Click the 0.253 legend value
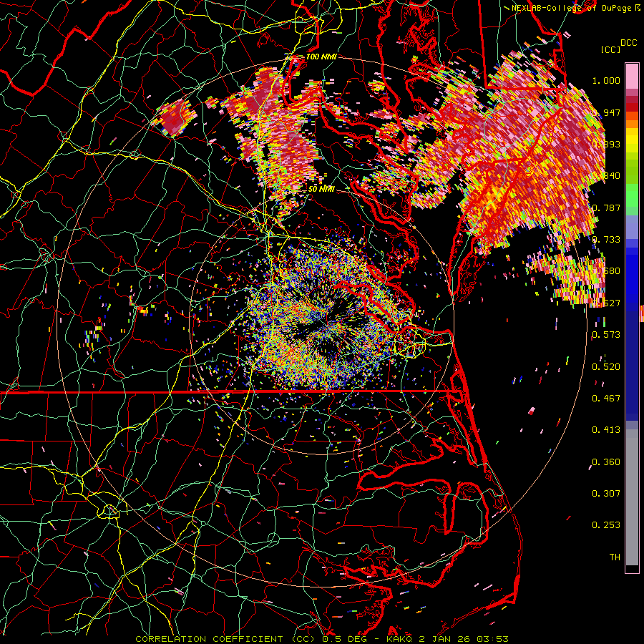 pos(606,525)
